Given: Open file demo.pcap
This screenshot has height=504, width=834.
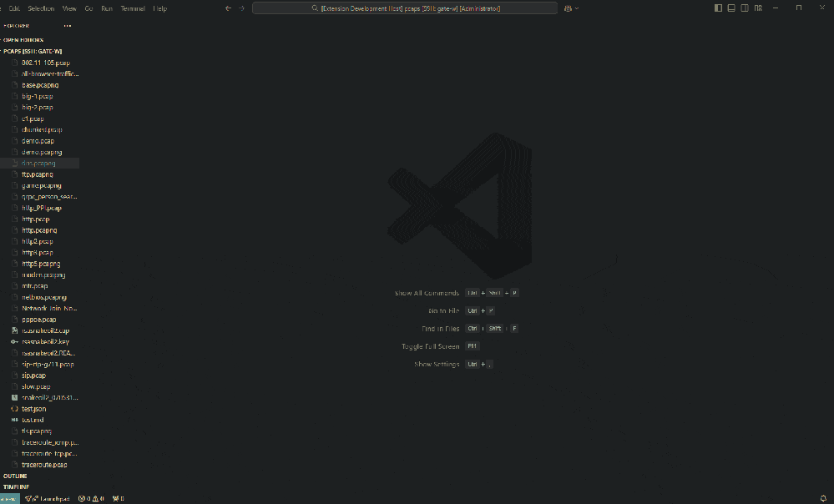Looking at the screenshot, I should 38,141.
